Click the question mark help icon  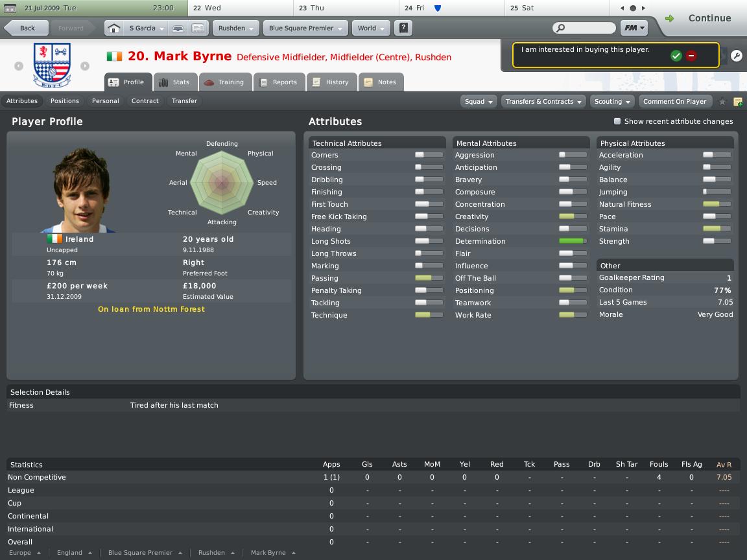point(403,28)
